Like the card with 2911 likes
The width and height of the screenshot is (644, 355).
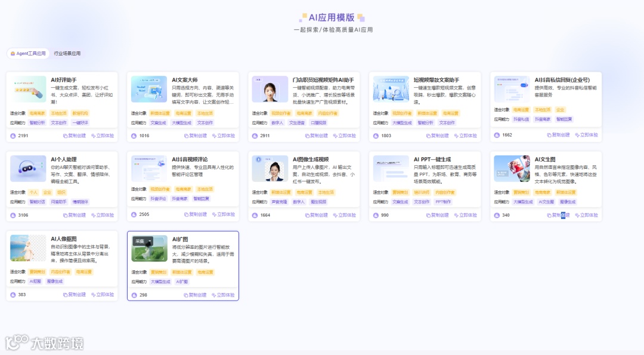coord(255,135)
